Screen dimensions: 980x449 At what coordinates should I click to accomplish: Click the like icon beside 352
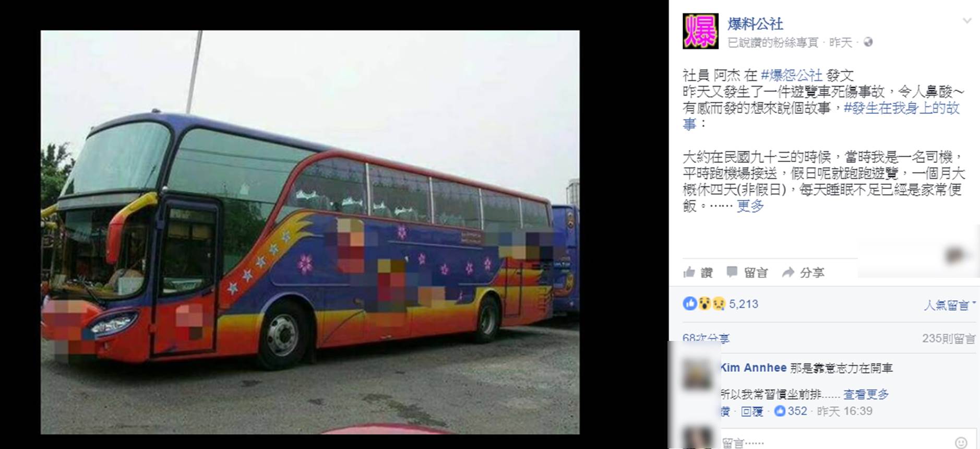click(780, 411)
